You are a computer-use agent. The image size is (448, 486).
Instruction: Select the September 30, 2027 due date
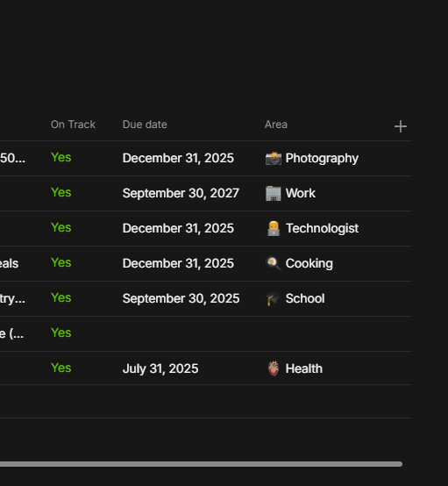(181, 193)
